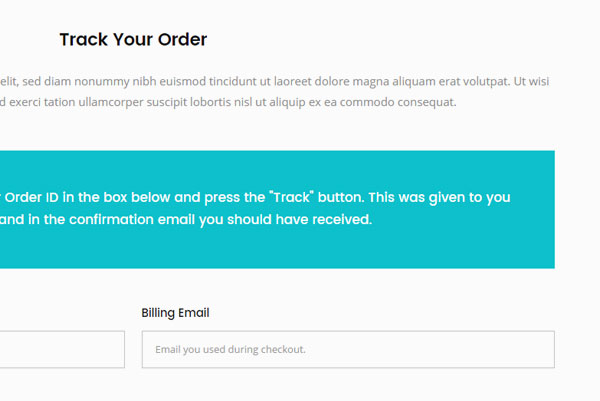Select the "Email you used during checkout" placeholder

[x=229, y=350]
